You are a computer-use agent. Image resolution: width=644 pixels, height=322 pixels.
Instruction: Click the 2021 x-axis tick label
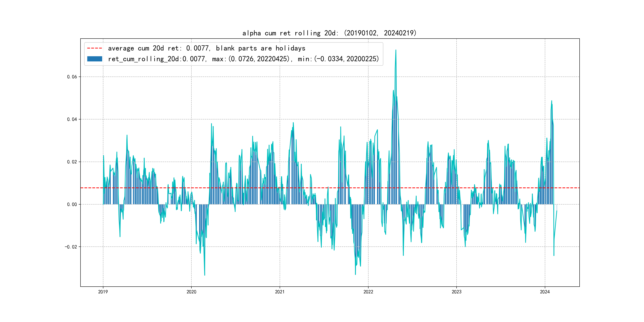[x=280, y=292]
